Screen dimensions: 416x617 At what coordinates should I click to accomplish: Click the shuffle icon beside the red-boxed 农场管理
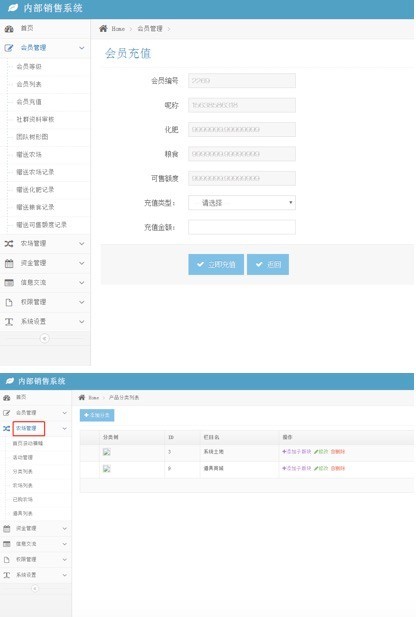[x=7, y=428]
